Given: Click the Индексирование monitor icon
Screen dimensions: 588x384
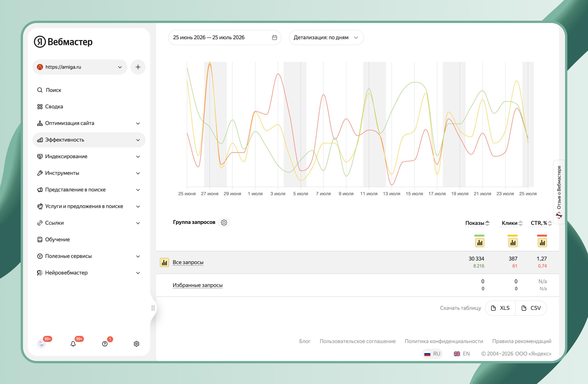Looking at the screenshot, I should [40, 157].
